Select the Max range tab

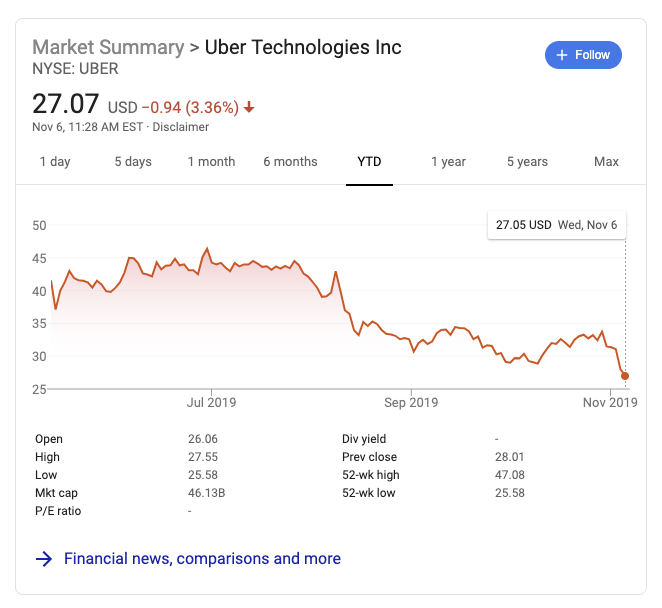pos(606,162)
